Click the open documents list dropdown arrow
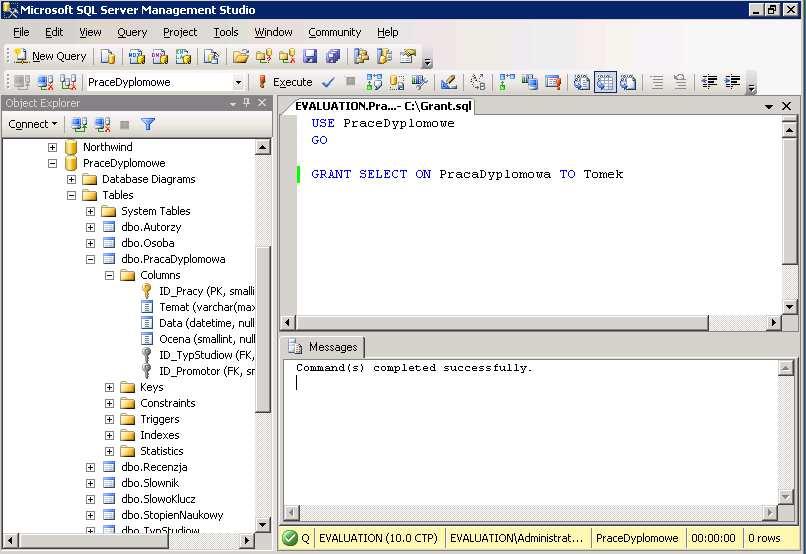Image resolution: width=806 pixels, height=554 pixels. (x=768, y=106)
